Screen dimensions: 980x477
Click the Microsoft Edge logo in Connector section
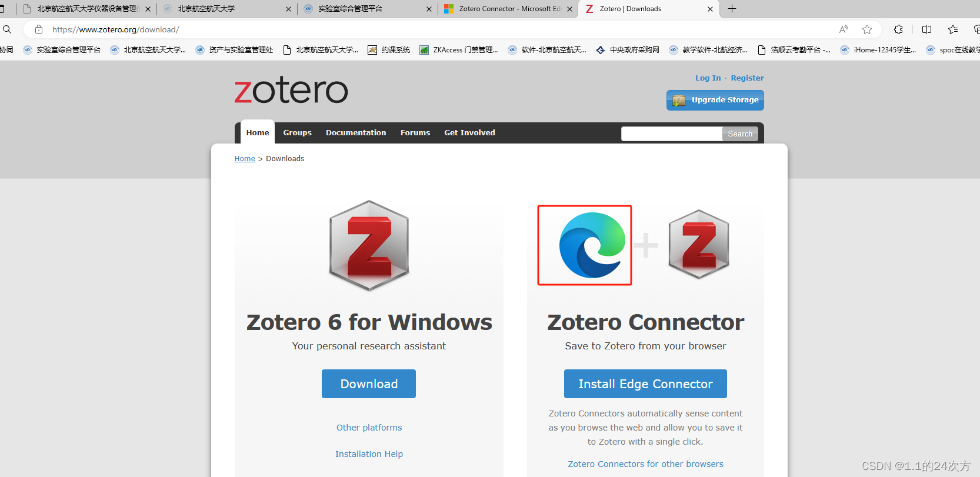592,245
